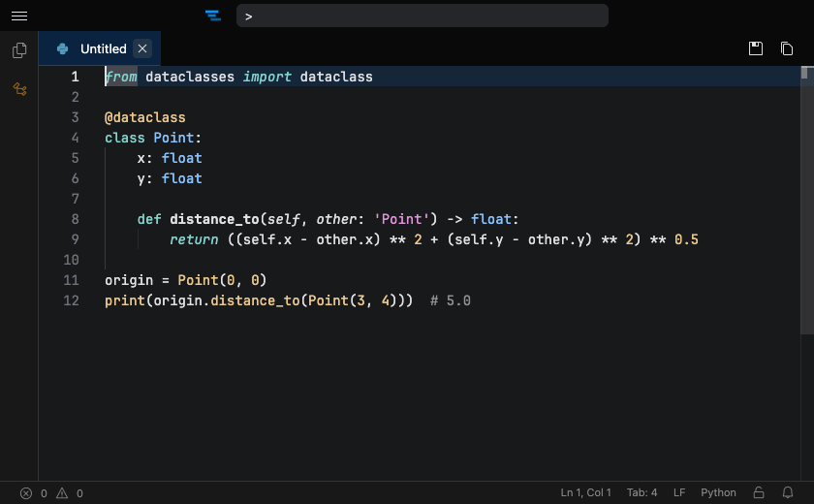This screenshot has height=504, width=814.
Task: Open the notifications bell
Action: [x=788, y=492]
